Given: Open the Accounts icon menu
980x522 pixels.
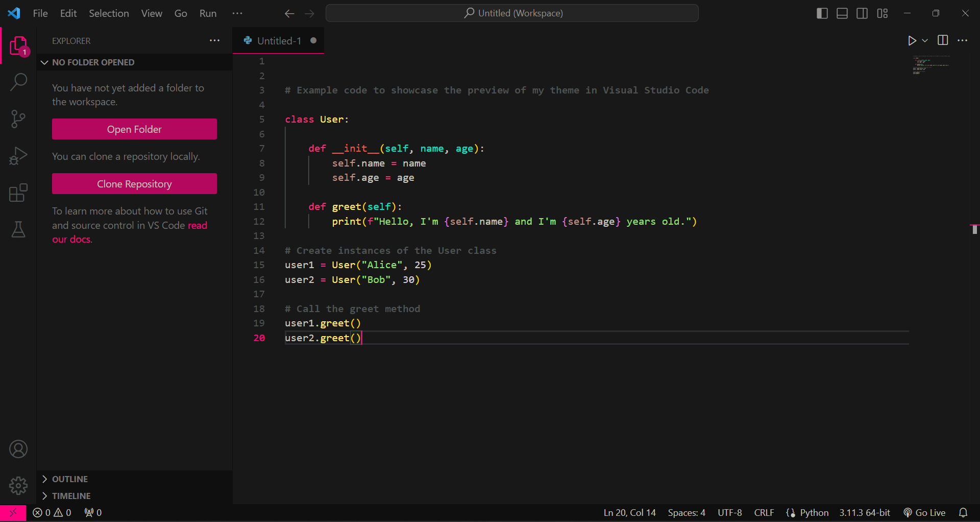Looking at the screenshot, I should [18, 449].
